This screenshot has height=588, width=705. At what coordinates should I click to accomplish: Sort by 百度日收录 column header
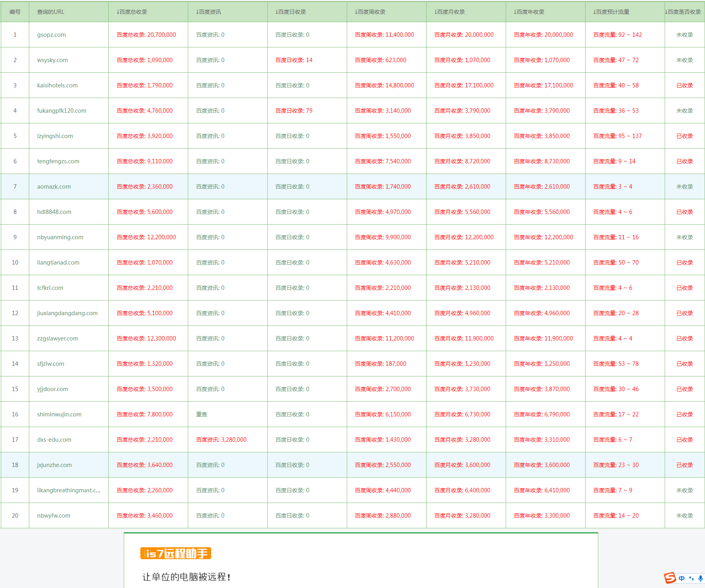(x=291, y=12)
